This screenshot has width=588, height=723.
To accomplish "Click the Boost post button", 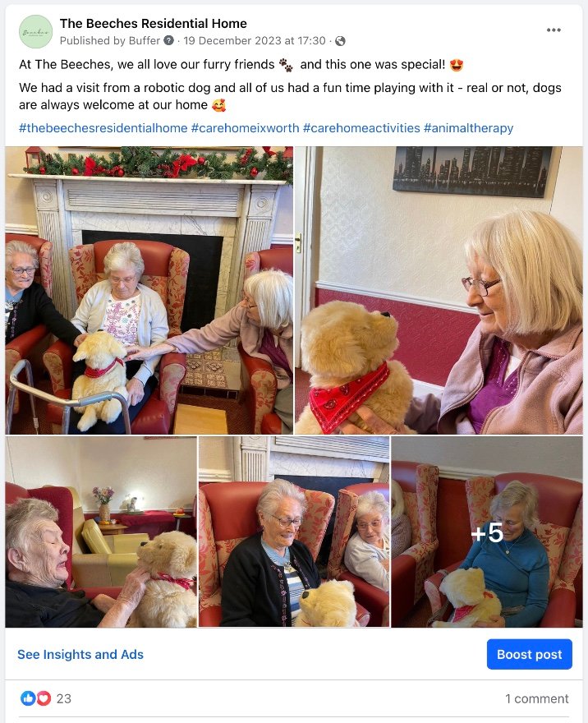I will coord(530,654).
